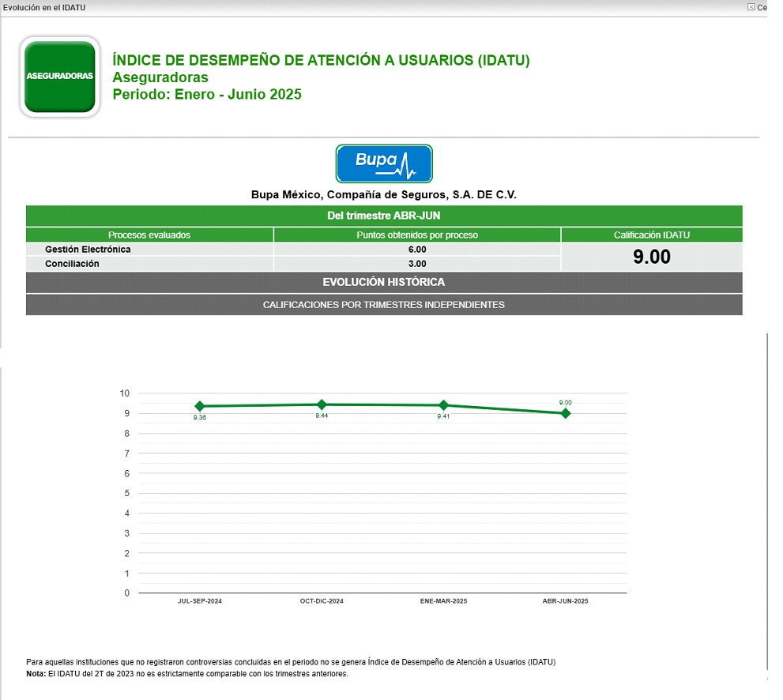Image resolution: width=783 pixels, height=700 pixels.
Task: Click the EVOLUCIÓN HISTÓRICA section header
Action: (x=384, y=282)
